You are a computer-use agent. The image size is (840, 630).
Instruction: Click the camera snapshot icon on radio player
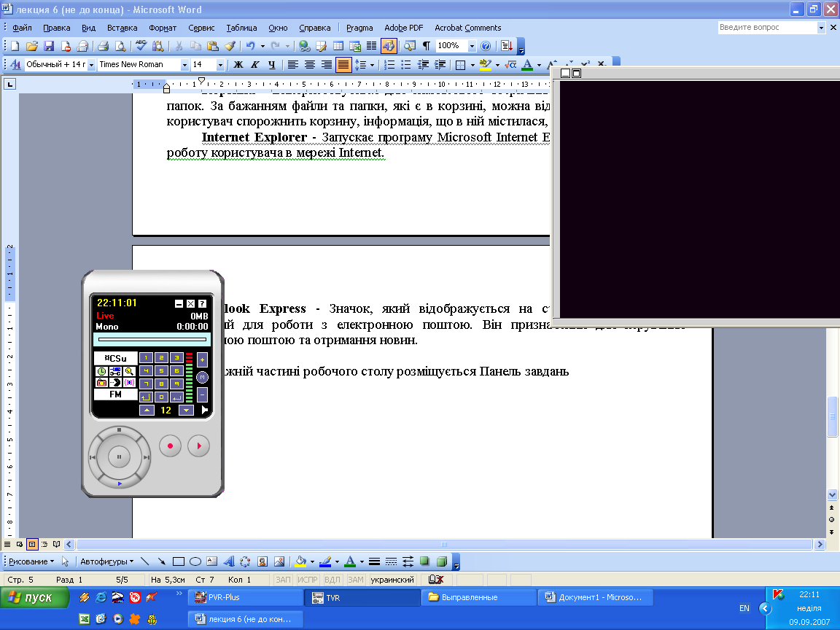click(x=101, y=383)
